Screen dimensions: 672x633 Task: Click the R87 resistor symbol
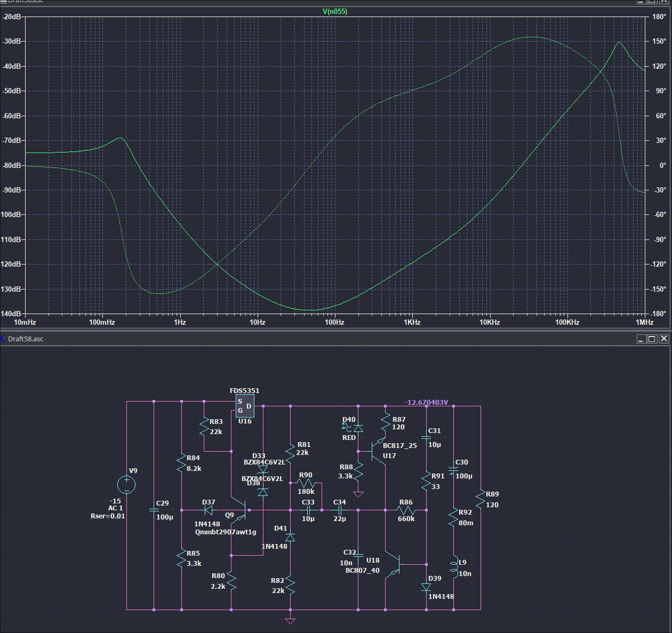(386, 423)
